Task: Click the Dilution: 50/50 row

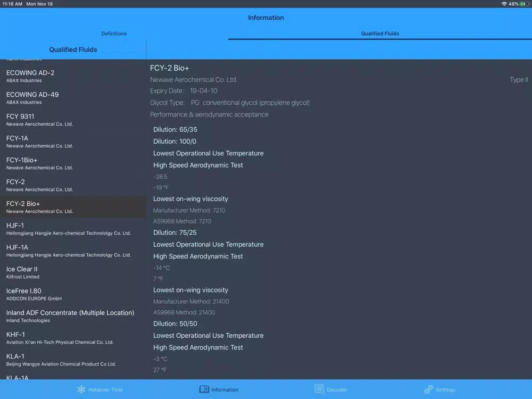Action: coord(175,324)
